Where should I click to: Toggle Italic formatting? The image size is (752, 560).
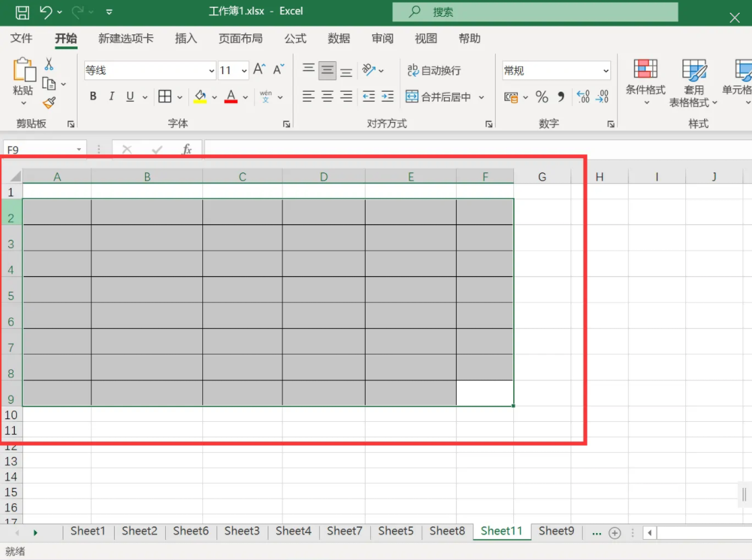tap(111, 97)
